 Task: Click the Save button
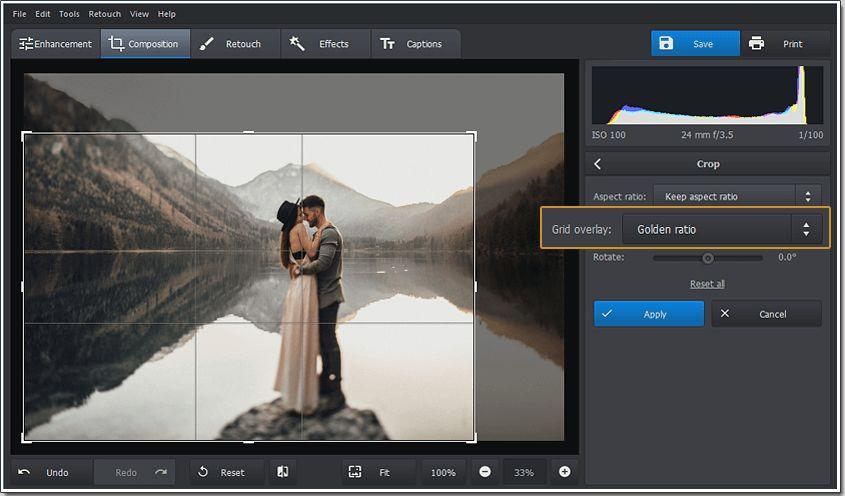tap(695, 44)
